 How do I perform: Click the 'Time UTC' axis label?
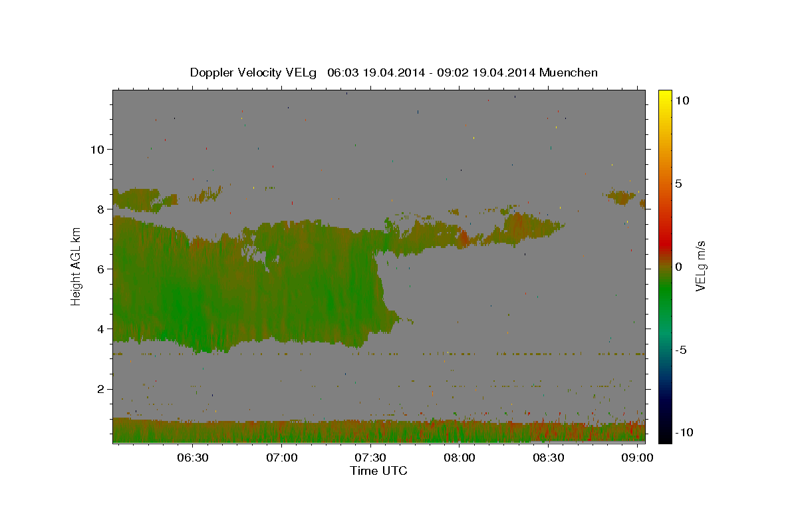click(378, 471)
